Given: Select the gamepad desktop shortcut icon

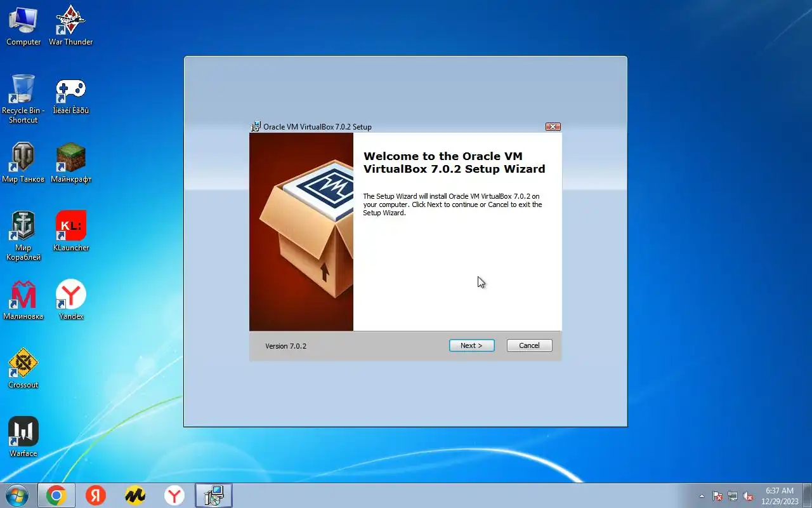Looking at the screenshot, I should click(x=71, y=95).
